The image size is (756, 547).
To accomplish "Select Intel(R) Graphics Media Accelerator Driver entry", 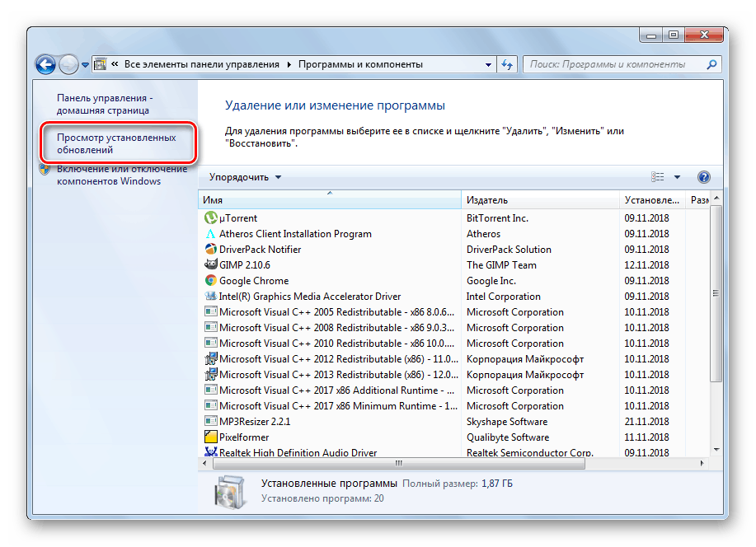I will click(310, 297).
